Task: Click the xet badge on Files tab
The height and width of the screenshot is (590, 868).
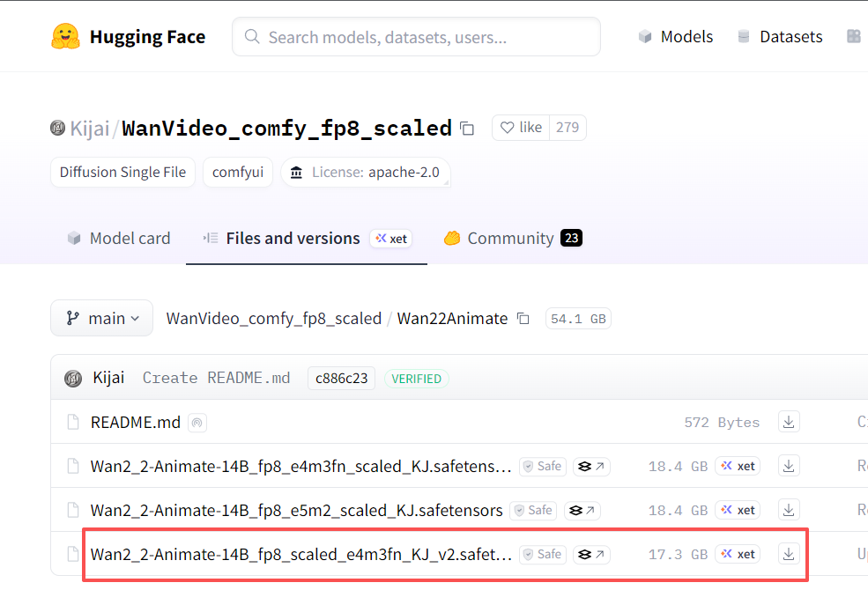Action: [x=391, y=239]
